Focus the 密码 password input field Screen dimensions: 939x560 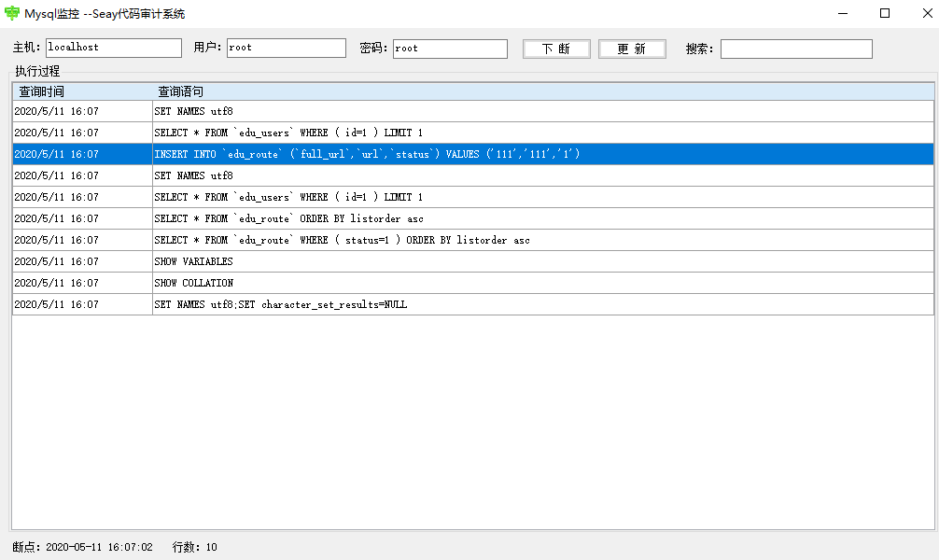(x=450, y=49)
